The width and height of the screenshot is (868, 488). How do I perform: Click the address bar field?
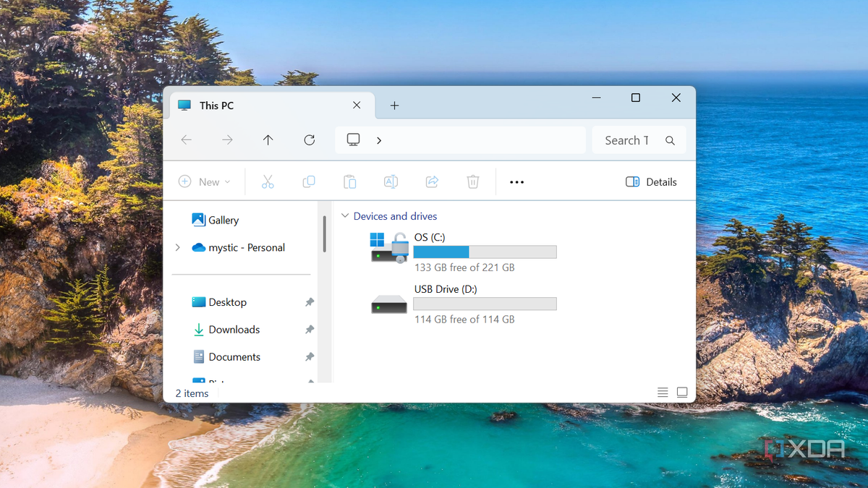click(461, 140)
